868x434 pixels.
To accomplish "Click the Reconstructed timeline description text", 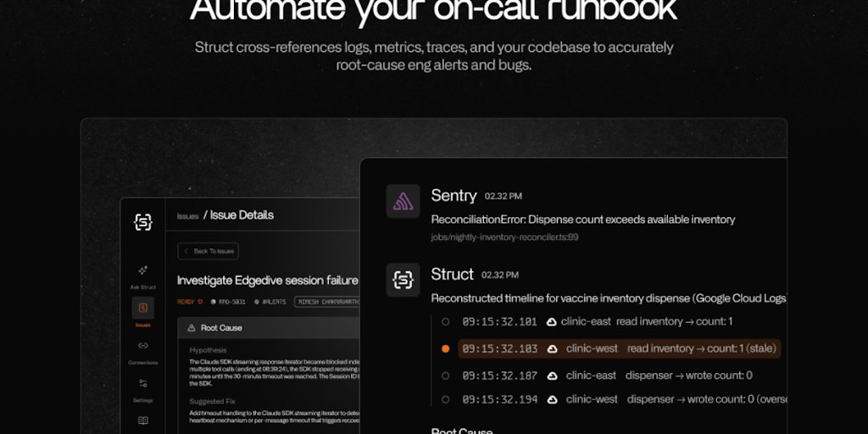I will (x=609, y=298).
